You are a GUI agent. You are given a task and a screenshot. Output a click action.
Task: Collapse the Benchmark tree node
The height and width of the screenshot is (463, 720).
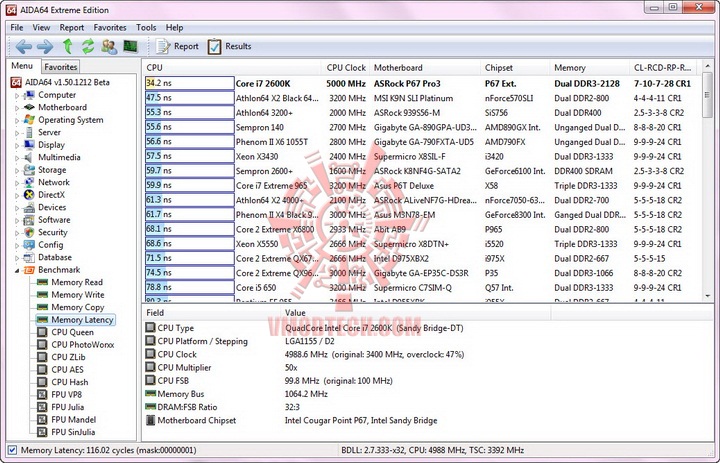[x=17, y=270]
